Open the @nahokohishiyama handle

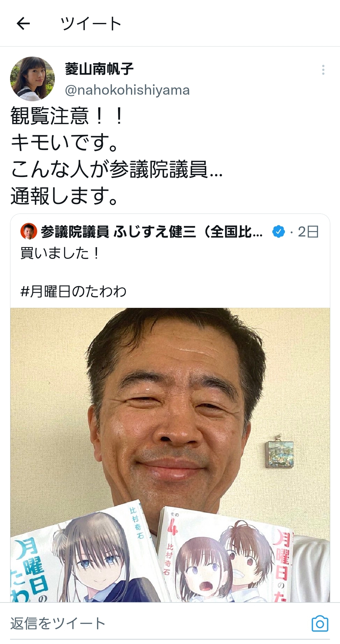coord(127,90)
